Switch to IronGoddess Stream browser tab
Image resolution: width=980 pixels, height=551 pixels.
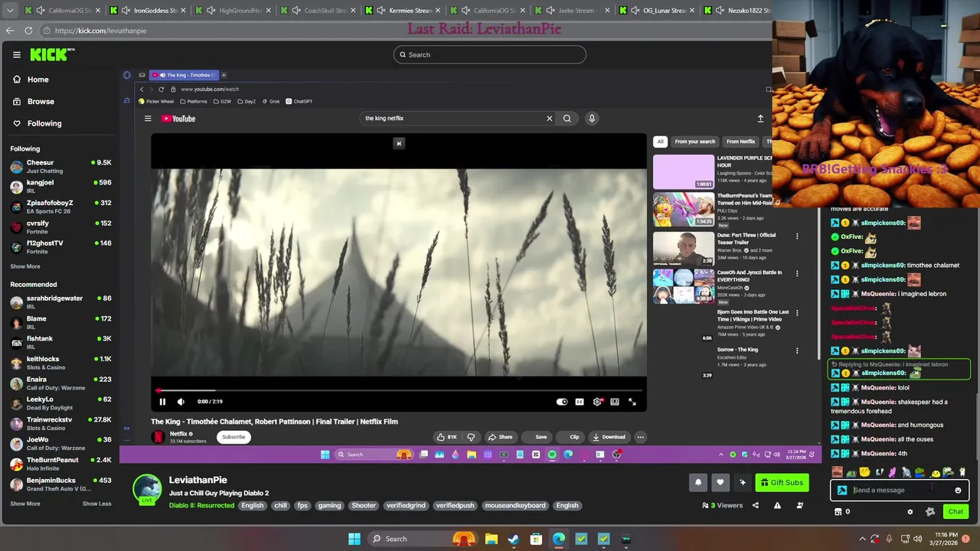click(149, 11)
